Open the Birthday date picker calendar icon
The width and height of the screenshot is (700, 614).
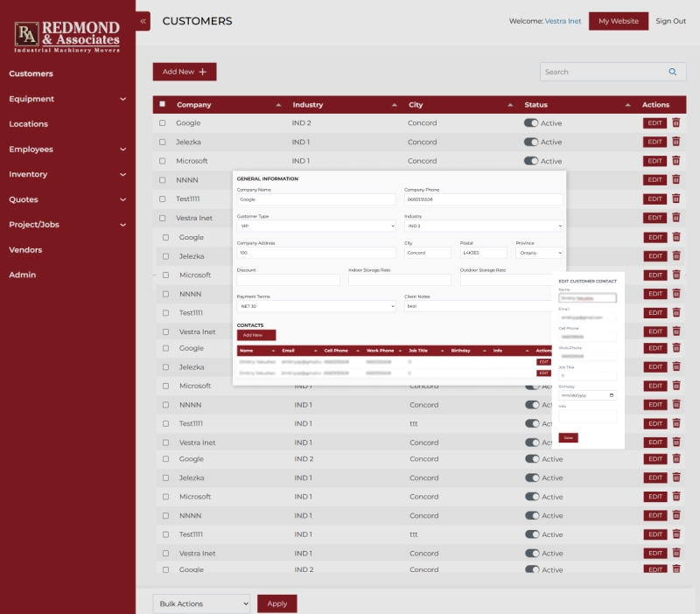coord(611,395)
